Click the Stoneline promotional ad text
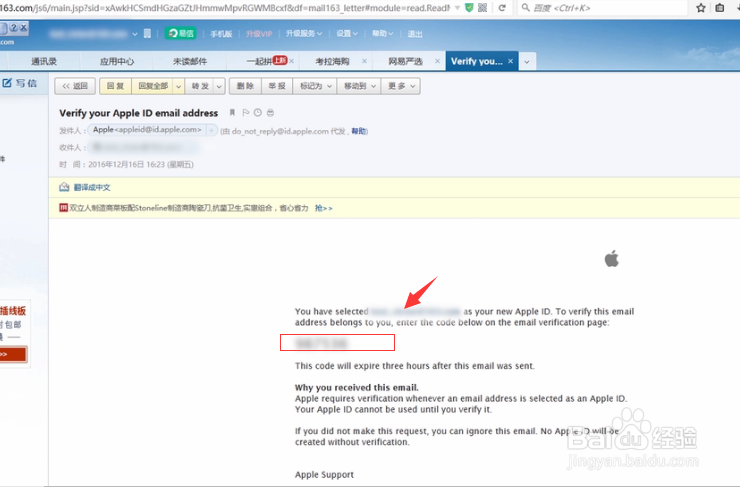The width and height of the screenshot is (740, 487). point(189,208)
